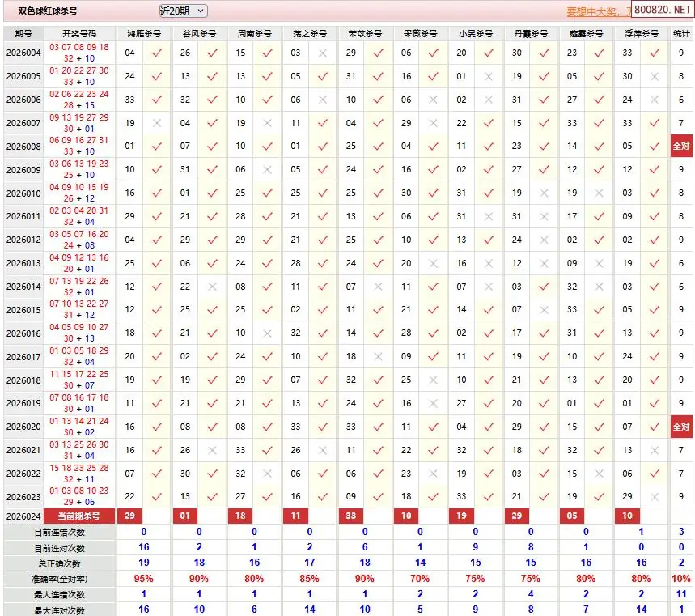Image resolution: width=695 pixels, height=616 pixels.
Task: Click the 800820.NET site label
Action: tap(661, 11)
